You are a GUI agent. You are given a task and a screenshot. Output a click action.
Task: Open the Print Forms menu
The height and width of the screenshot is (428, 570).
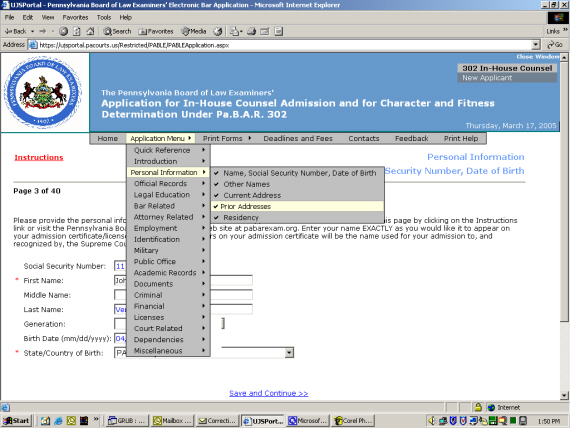coord(226,138)
